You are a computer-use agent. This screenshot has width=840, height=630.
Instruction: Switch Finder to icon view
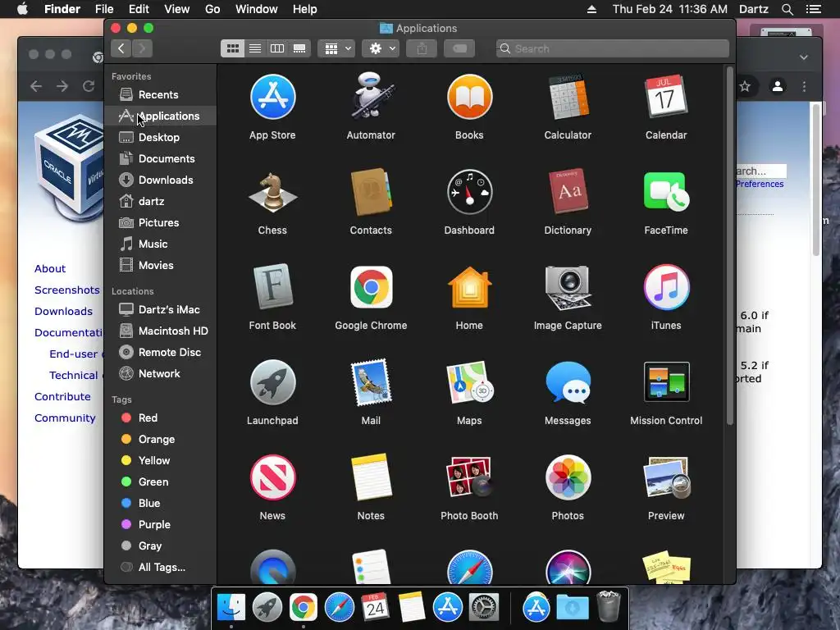(232, 48)
